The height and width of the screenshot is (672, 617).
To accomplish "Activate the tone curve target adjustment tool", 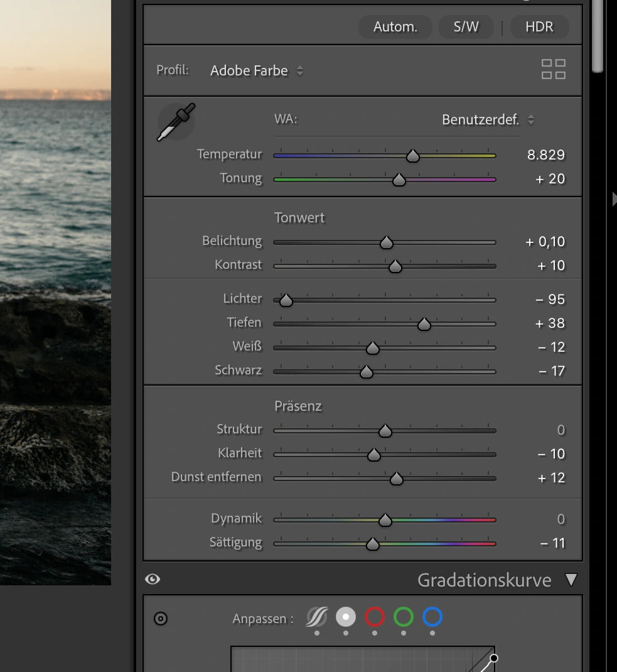I will (x=161, y=619).
